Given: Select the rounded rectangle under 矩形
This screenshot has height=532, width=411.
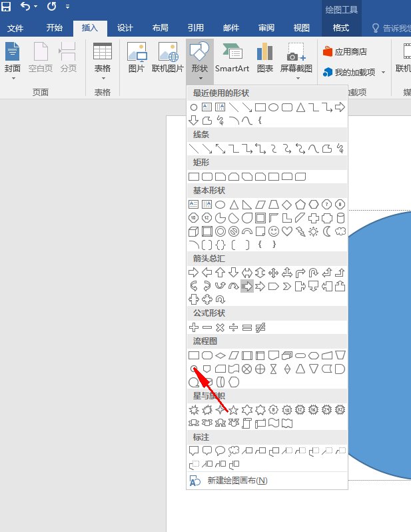Looking at the screenshot, I should coord(207,177).
